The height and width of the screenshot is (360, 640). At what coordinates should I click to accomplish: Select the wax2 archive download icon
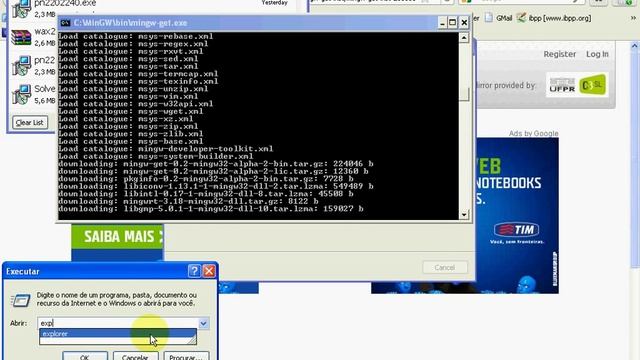click(x=21, y=38)
